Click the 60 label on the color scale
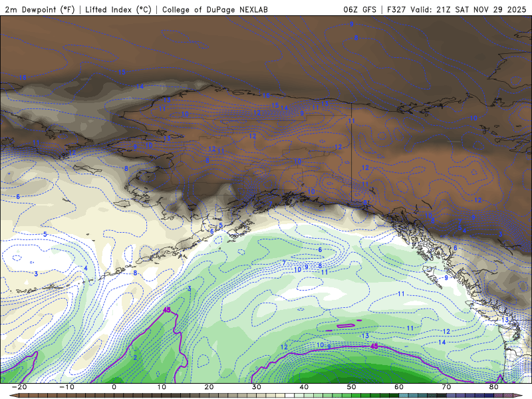The width and height of the screenshot is (532, 399). [x=399, y=387]
